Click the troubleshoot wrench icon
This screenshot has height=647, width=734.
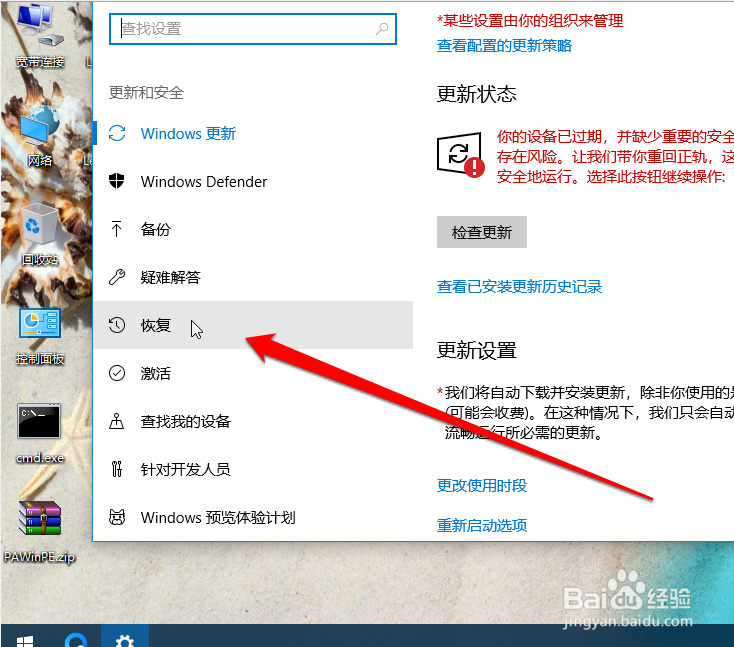117,277
